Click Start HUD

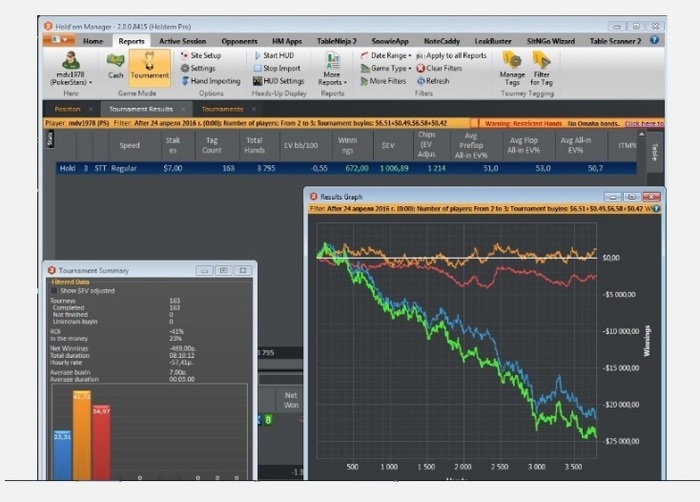pyautogui.click(x=274, y=55)
